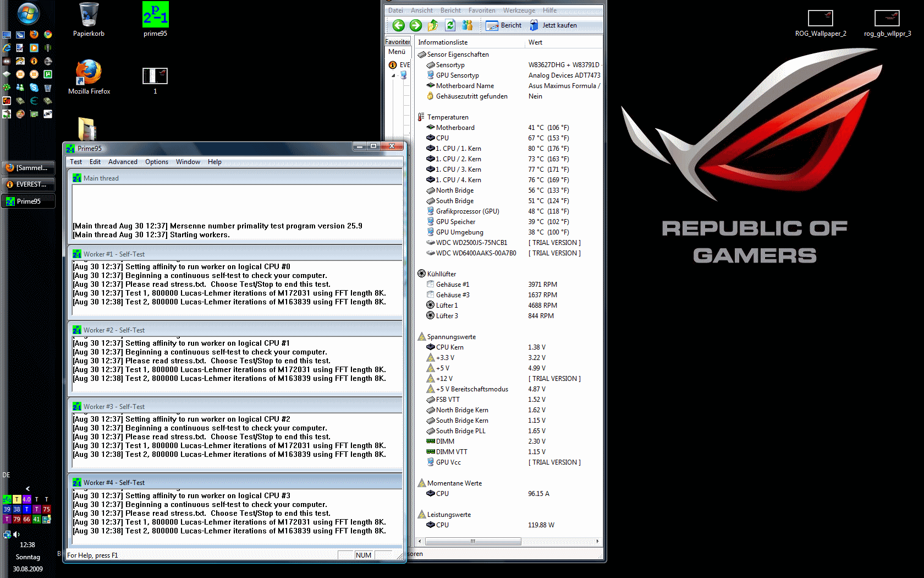Image resolution: width=924 pixels, height=578 pixels.
Task: Click the Worker #1 Self-Test window icon
Action: pyautogui.click(x=77, y=254)
